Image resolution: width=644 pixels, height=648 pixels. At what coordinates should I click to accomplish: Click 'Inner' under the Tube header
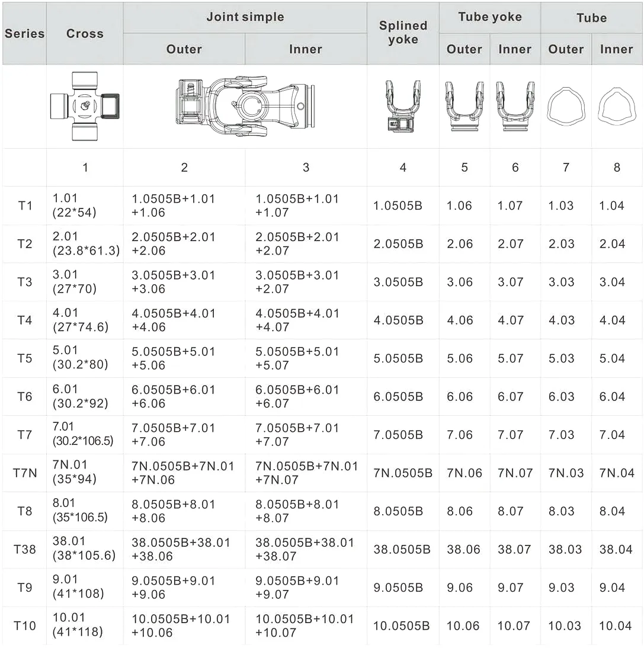pyautogui.click(x=617, y=49)
